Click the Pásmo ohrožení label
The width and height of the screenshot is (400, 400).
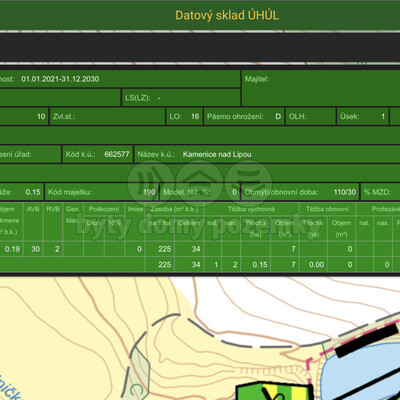[235, 117]
